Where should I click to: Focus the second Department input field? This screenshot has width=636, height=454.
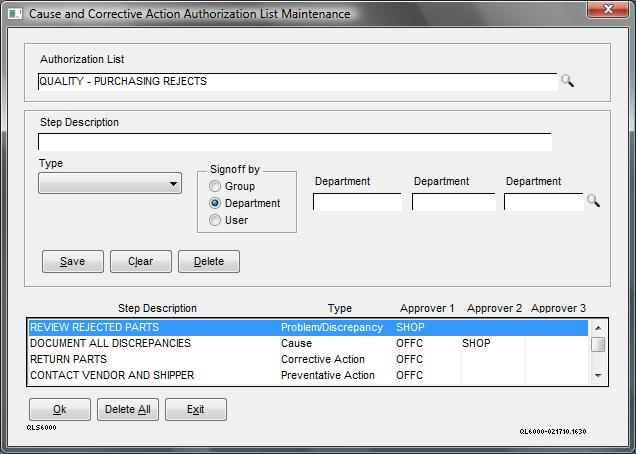click(453, 202)
